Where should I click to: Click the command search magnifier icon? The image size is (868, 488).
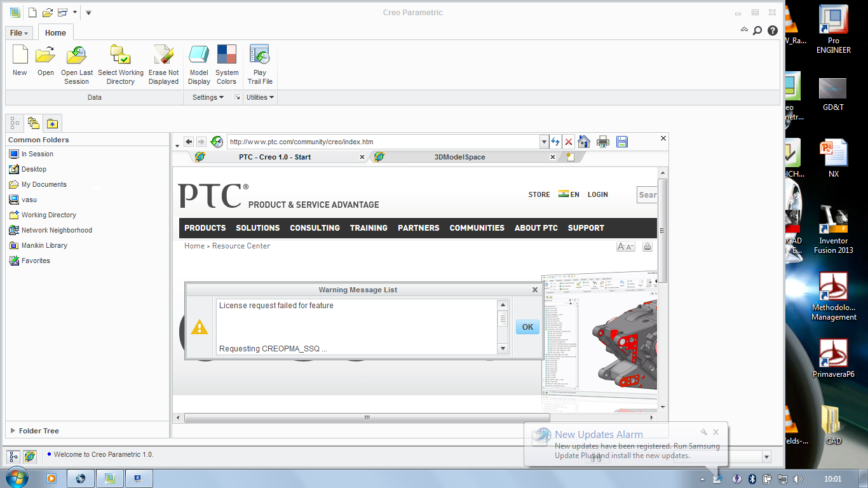757,30
